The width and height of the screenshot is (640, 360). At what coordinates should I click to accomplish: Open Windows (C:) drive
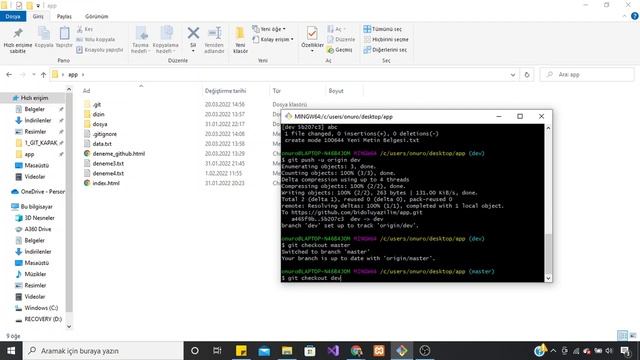41,308
